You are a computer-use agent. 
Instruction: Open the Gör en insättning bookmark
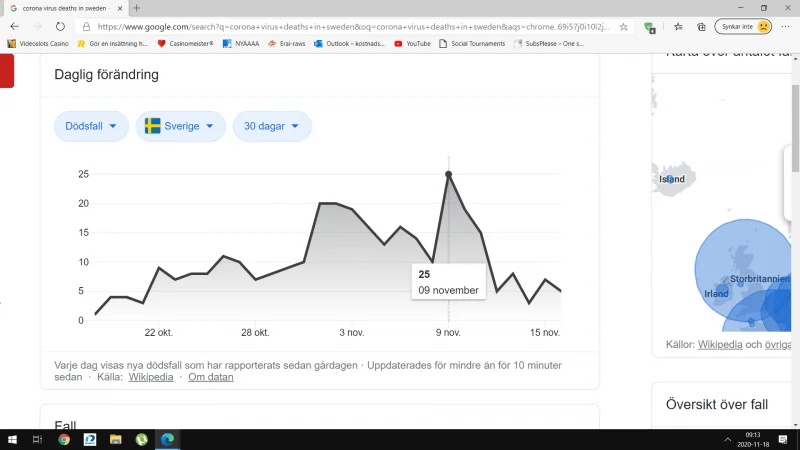click(x=112, y=44)
